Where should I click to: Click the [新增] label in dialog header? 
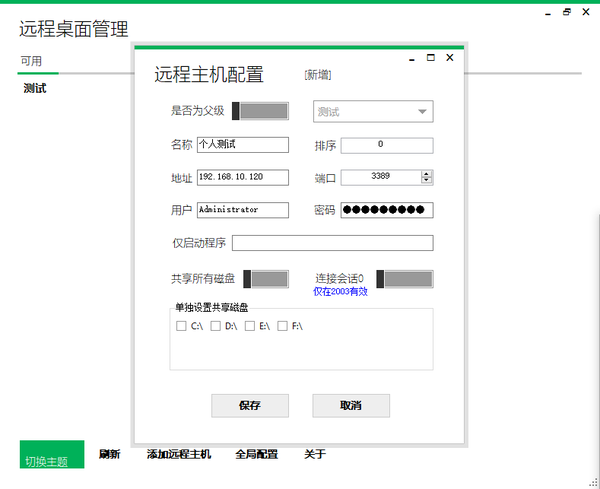pos(318,75)
